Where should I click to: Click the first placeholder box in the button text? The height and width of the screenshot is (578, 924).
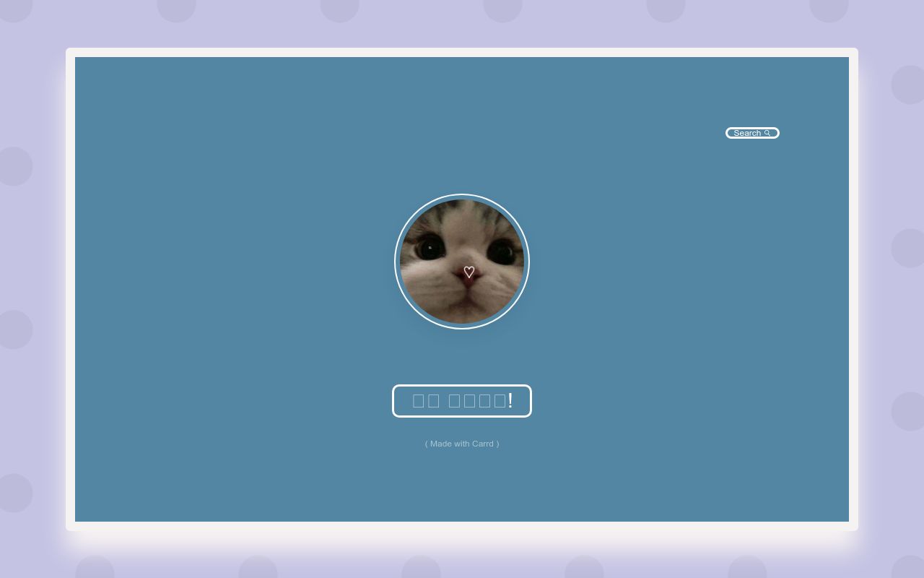click(418, 401)
